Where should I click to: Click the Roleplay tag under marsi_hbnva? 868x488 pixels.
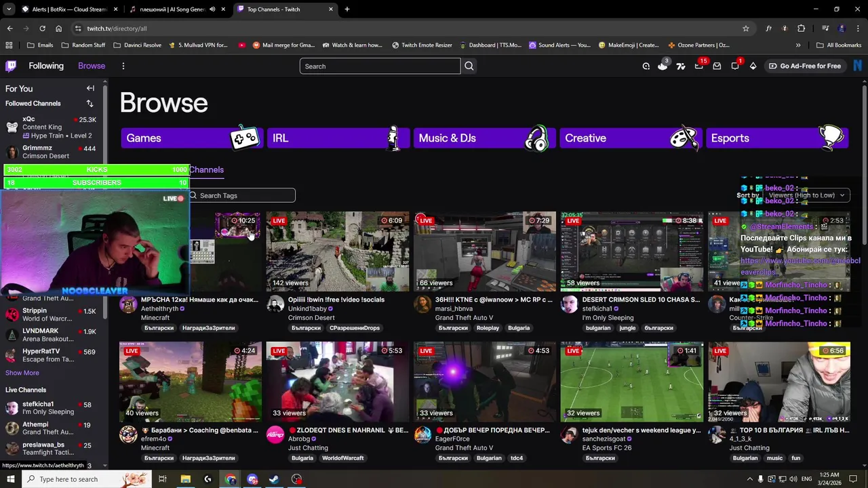pyautogui.click(x=488, y=328)
